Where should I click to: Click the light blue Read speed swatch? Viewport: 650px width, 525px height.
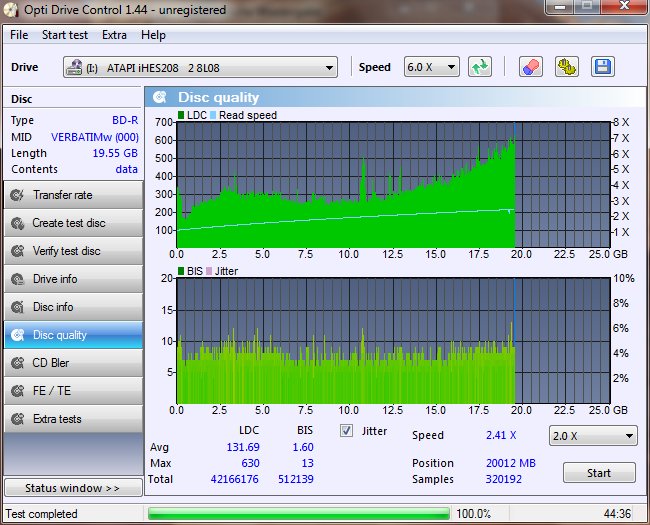[x=213, y=115]
